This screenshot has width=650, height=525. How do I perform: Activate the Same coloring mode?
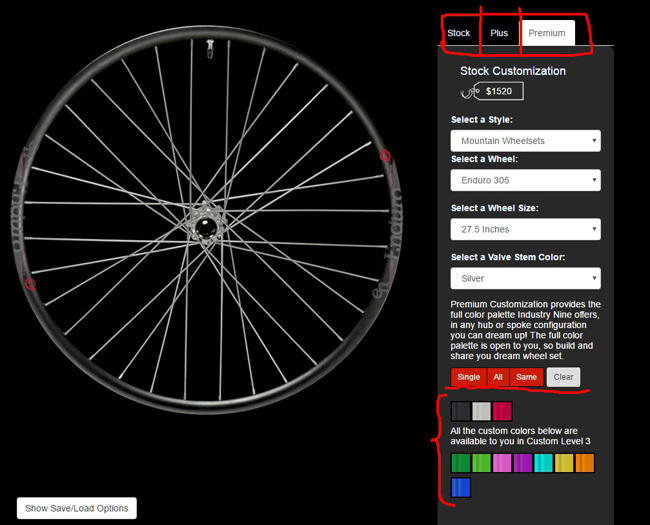526,377
